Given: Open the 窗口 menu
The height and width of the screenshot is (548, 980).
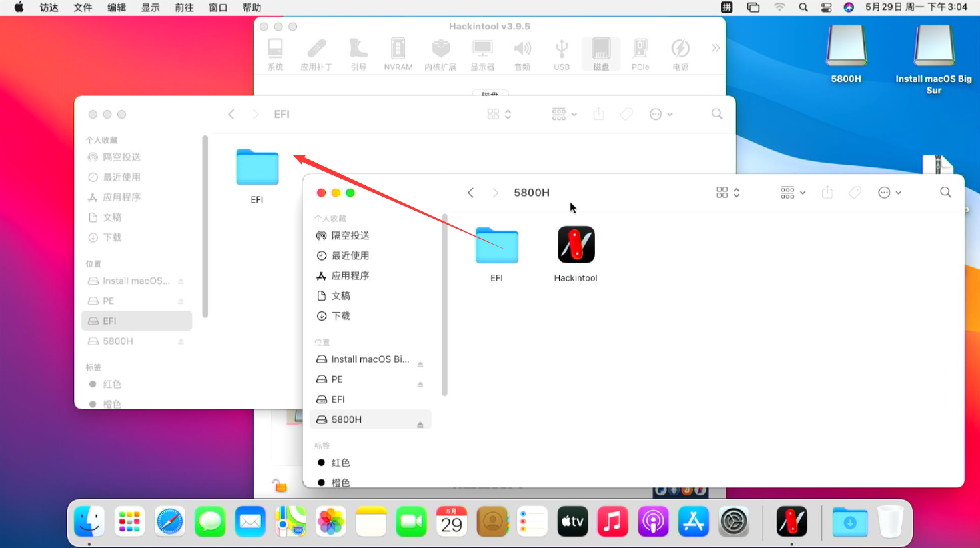Looking at the screenshot, I should point(218,7).
